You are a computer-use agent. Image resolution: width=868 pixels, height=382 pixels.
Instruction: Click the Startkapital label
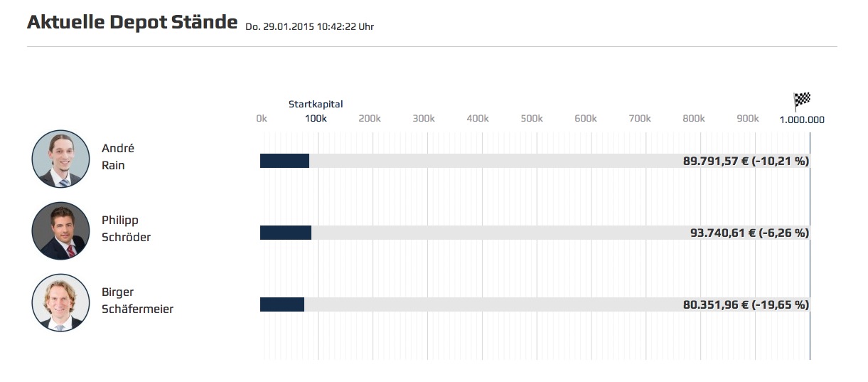pos(316,104)
